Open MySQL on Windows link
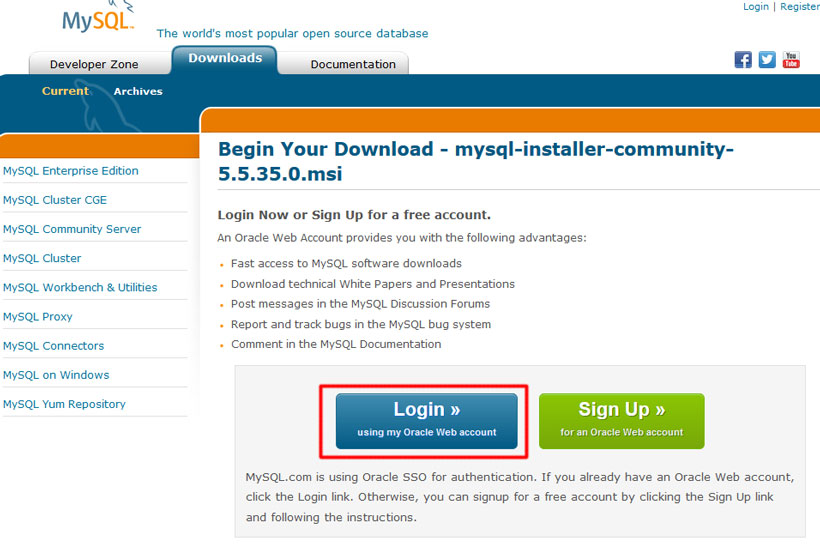 point(56,375)
